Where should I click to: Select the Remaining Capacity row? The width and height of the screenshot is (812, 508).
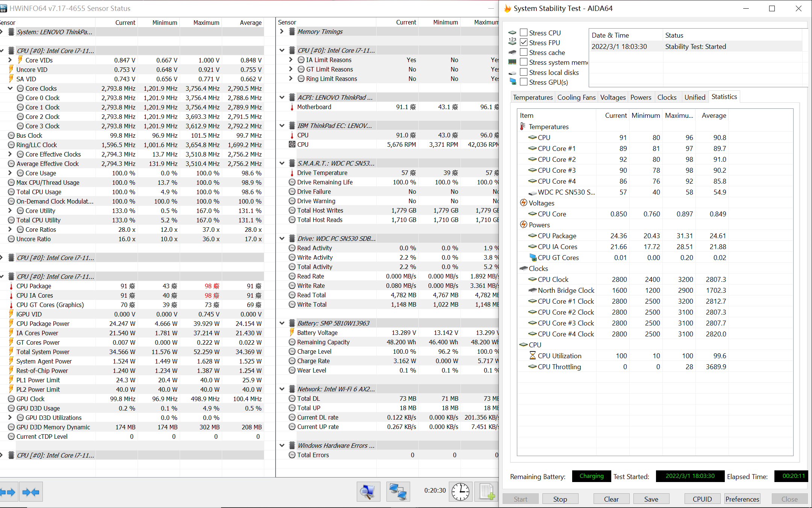click(x=388, y=342)
